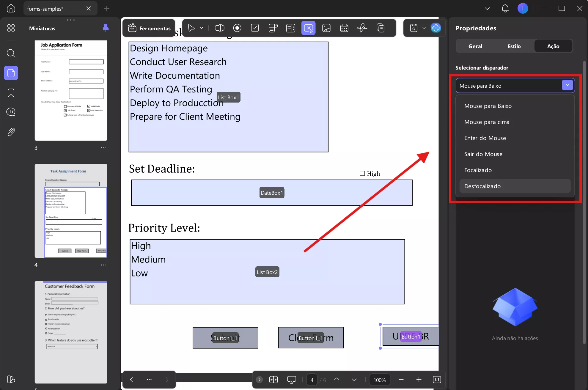Add a new tab with plus icon

[x=106, y=9]
